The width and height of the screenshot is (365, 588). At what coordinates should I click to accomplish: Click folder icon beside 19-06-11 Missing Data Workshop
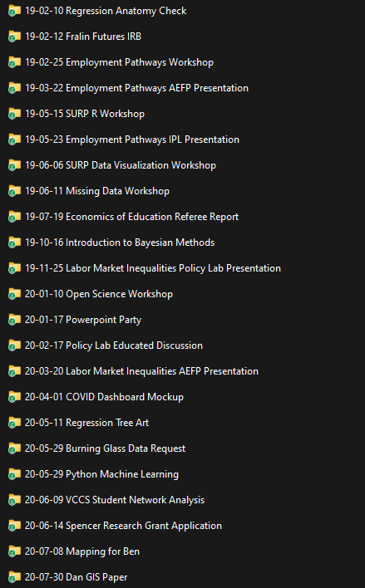coord(14,191)
